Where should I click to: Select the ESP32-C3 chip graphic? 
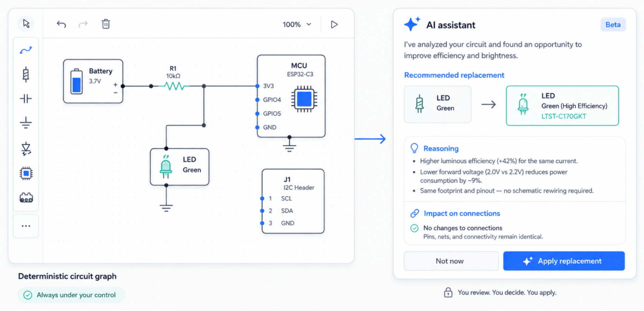[304, 99]
